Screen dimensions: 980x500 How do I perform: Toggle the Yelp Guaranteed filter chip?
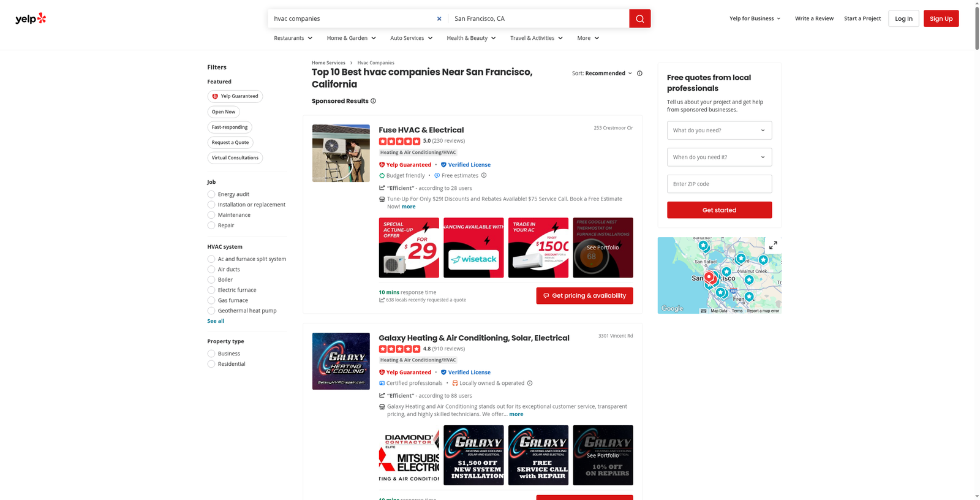point(235,96)
